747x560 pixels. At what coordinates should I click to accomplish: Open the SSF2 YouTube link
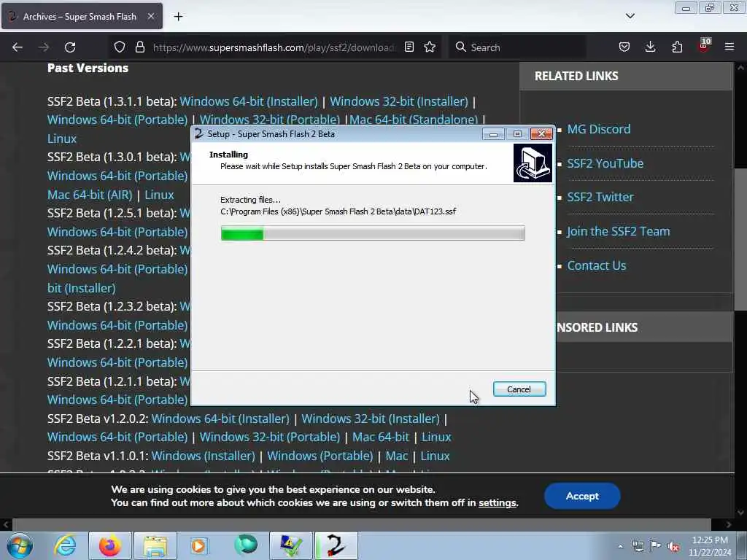pos(605,163)
